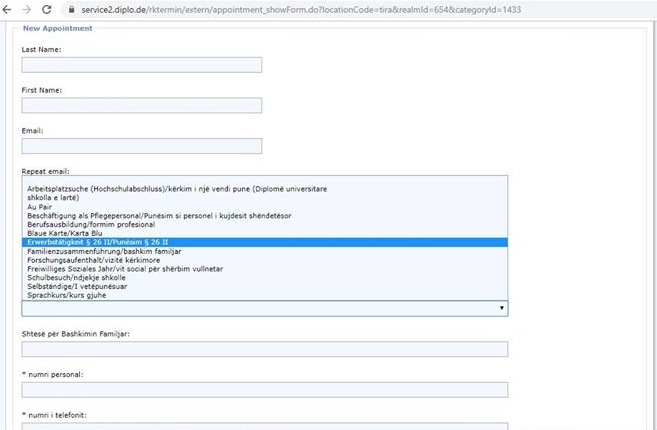Screen dimensions: 657x430
Task: Go forward with the browser forward arrow
Action: [26, 9]
